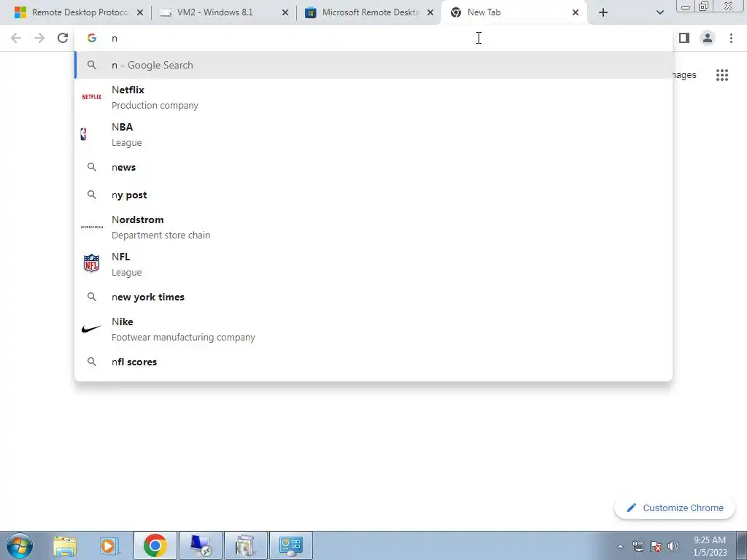
Task: Open Windows Media Player from taskbar
Action: click(109, 545)
